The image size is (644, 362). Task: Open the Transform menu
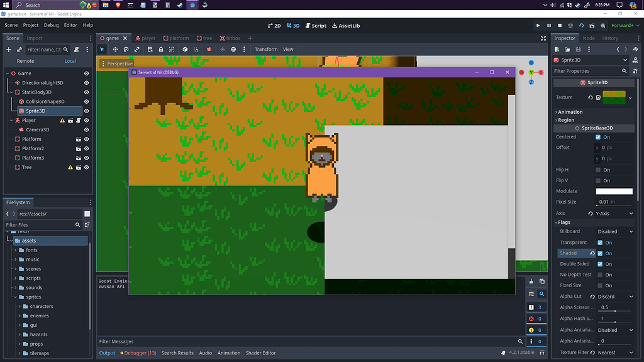point(266,49)
